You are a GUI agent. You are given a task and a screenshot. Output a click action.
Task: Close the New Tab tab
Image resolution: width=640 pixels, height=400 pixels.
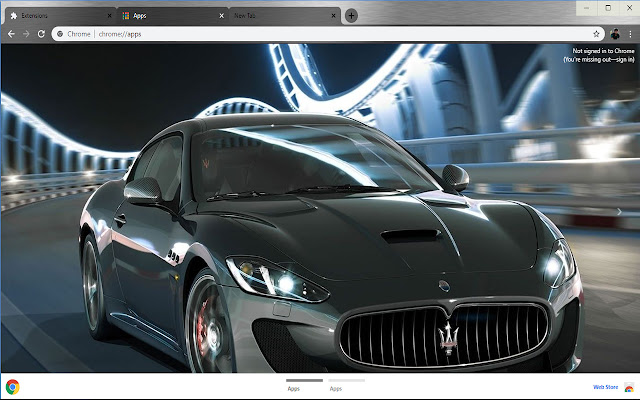click(333, 16)
